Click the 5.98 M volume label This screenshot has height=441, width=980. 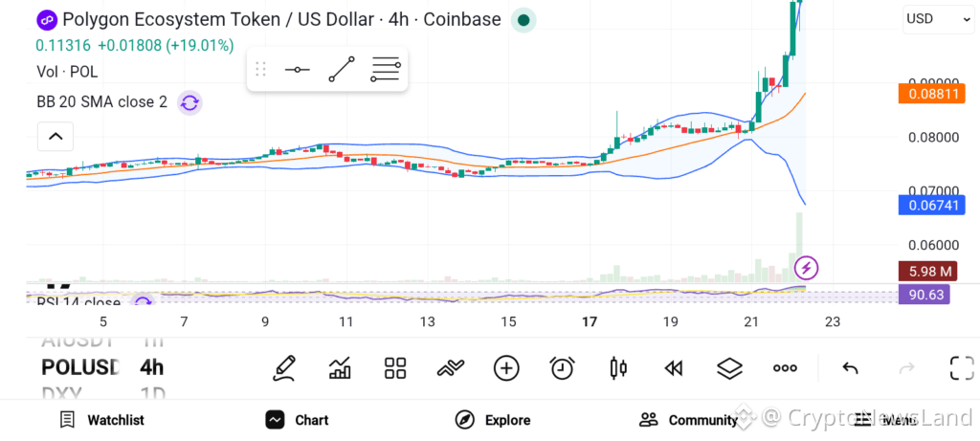pyautogui.click(x=927, y=272)
